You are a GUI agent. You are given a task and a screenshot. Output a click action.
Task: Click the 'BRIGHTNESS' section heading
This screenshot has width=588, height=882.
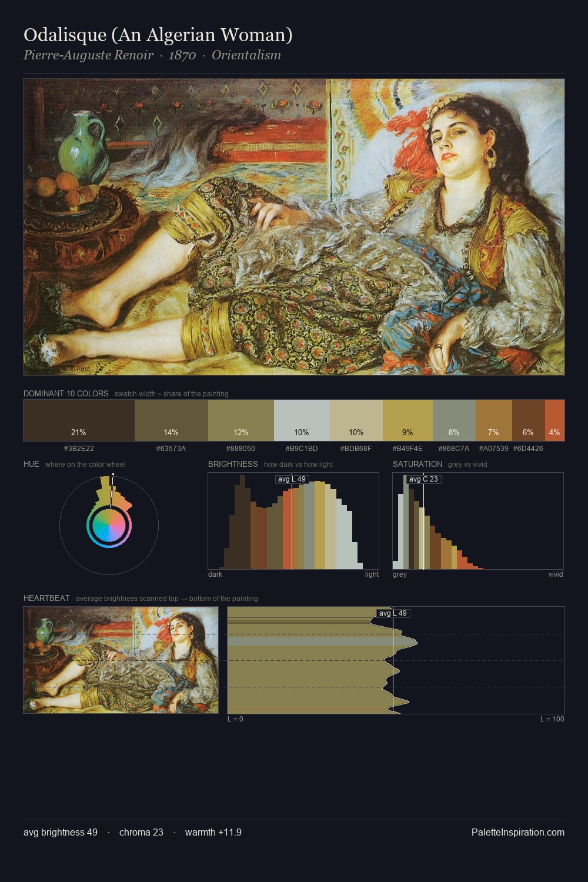coord(233,465)
